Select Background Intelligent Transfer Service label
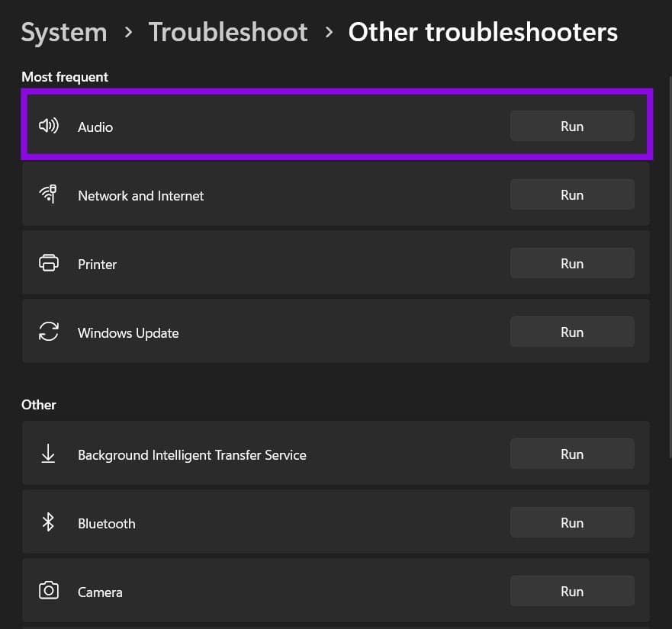Viewport: 672px width, 629px height. click(192, 455)
